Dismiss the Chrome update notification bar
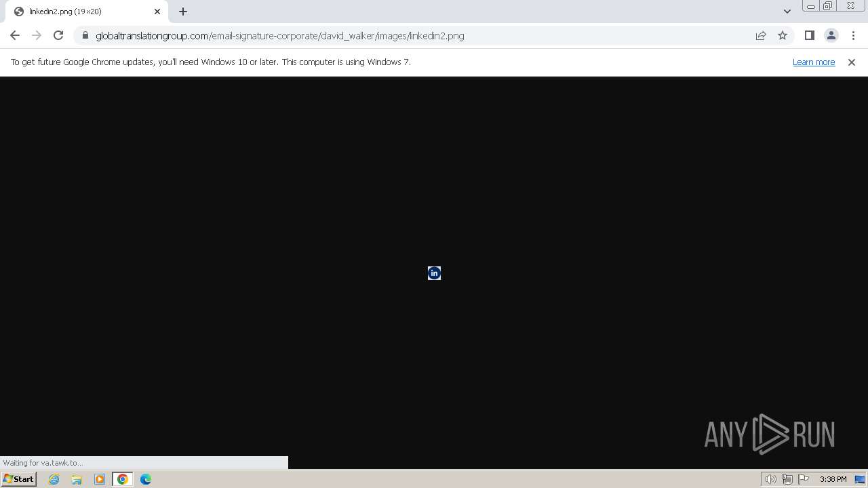Image resolution: width=868 pixels, height=488 pixels. point(852,62)
